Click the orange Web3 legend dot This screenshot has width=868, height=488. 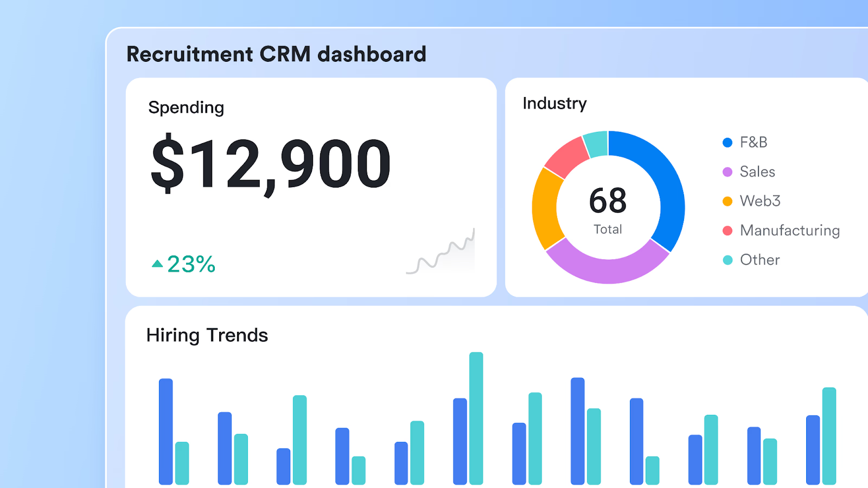coord(727,201)
